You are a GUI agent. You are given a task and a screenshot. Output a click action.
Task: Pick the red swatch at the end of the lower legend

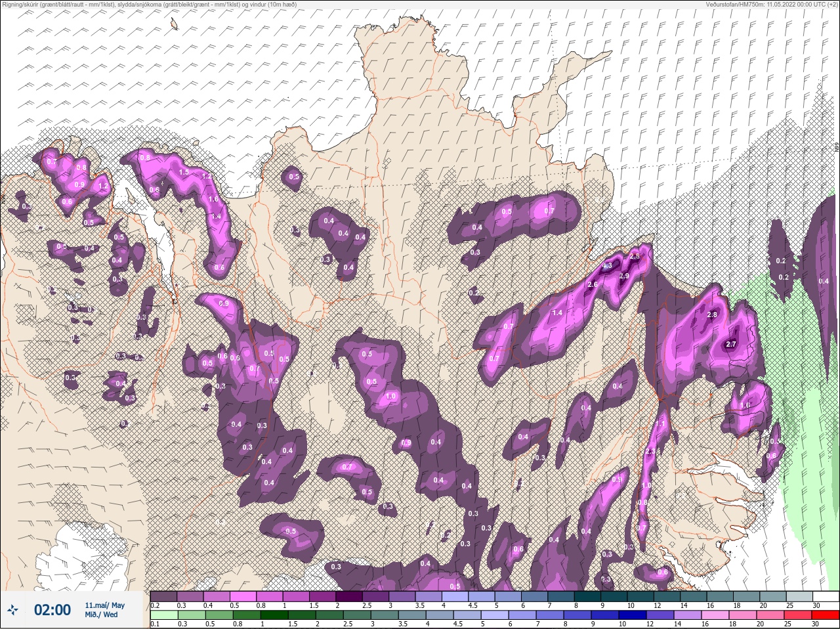coord(826,615)
